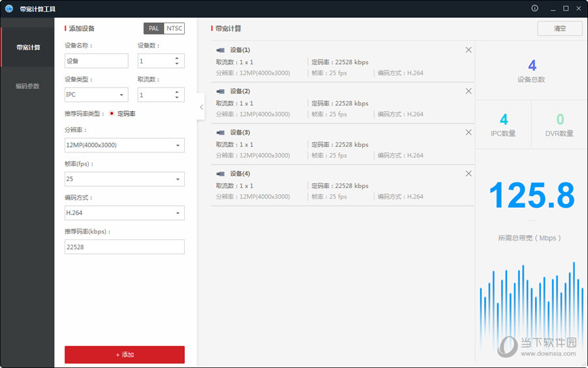Select the 带宽计算 sidebar tab
588x368 pixels.
click(27, 48)
